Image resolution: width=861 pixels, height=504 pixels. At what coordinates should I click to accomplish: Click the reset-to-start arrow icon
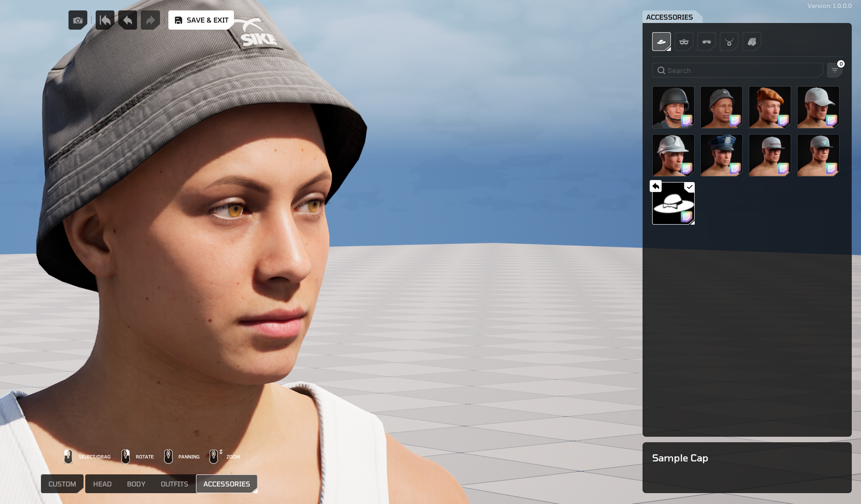[x=105, y=20]
